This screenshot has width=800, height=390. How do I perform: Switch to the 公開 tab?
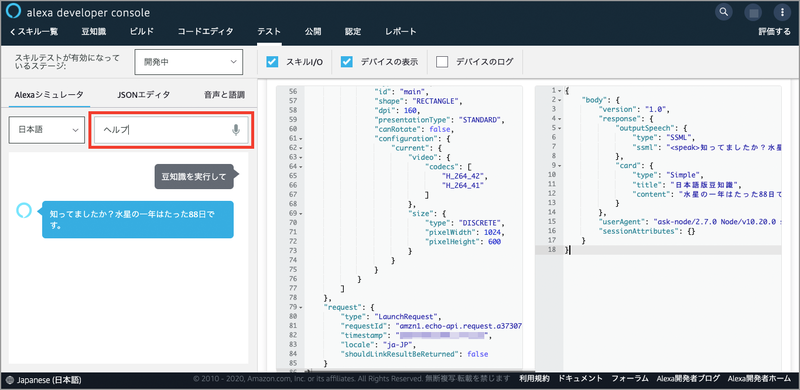tap(313, 32)
